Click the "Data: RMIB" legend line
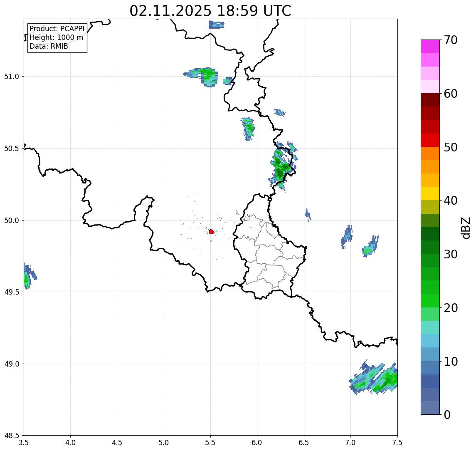Image resolution: width=476 pixels, height=451 pixels. pyautogui.click(x=49, y=46)
